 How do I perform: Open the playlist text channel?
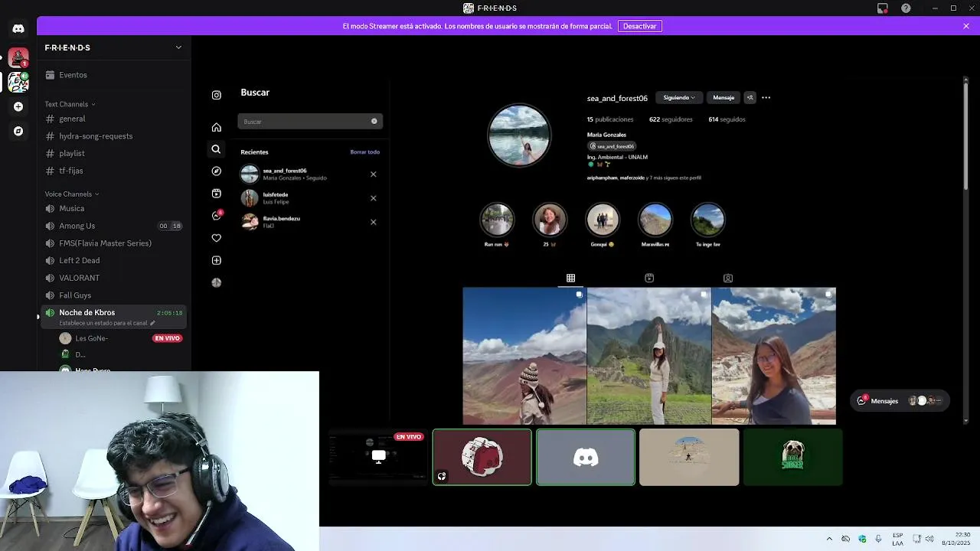pyautogui.click(x=115, y=153)
